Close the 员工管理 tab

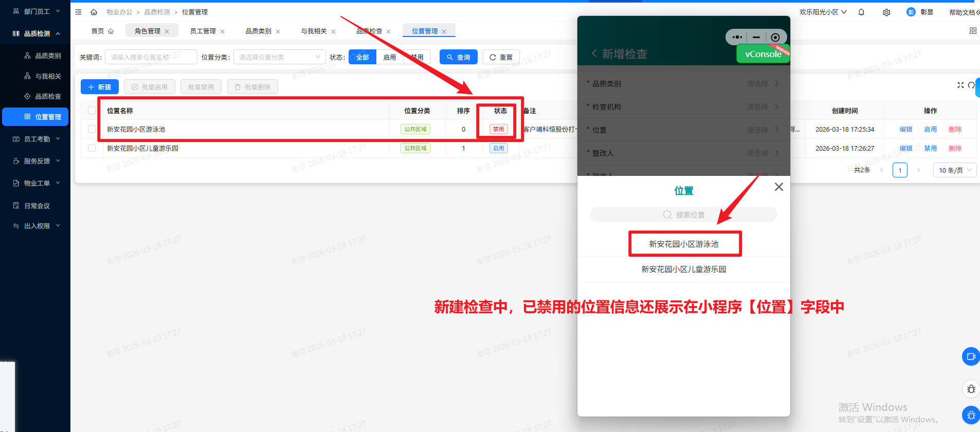[222, 31]
